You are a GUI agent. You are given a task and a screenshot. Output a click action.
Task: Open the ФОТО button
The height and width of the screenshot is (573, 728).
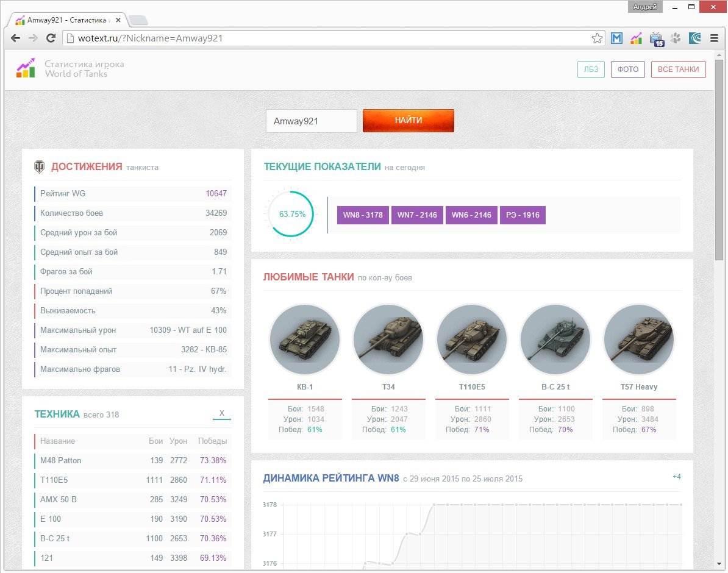(x=628, y=69)
